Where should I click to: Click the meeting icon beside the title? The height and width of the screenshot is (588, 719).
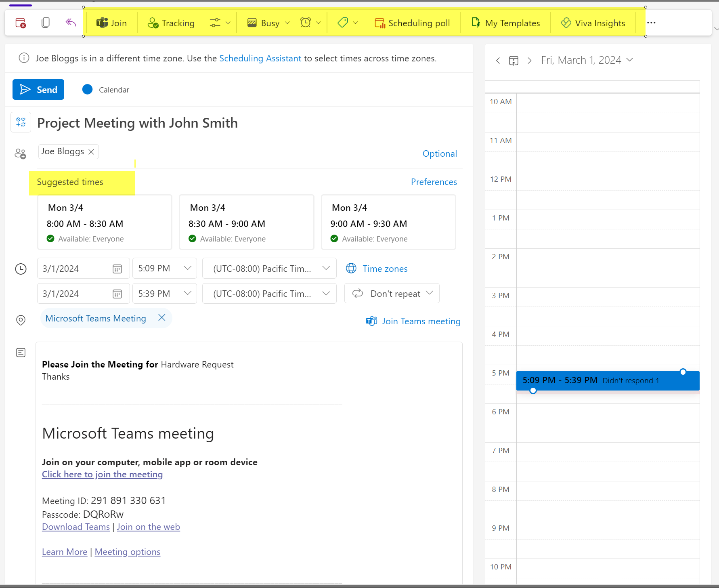click(x=21, y=122)
